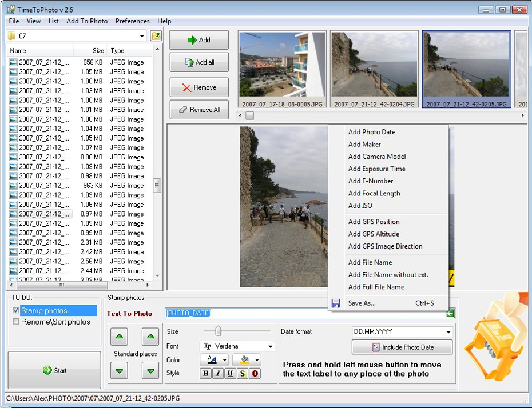Toggle Bold text style
532x408 pixels.
(x=206, y=374)
